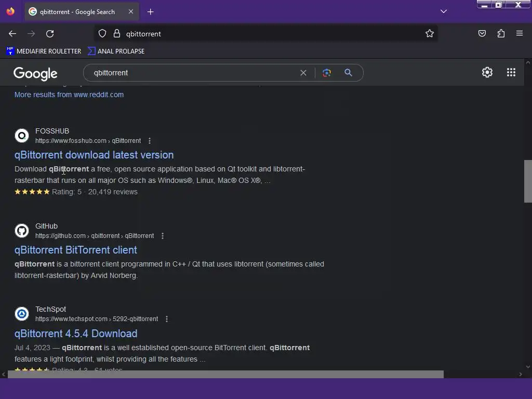Open Google quick settings gear

487,72
